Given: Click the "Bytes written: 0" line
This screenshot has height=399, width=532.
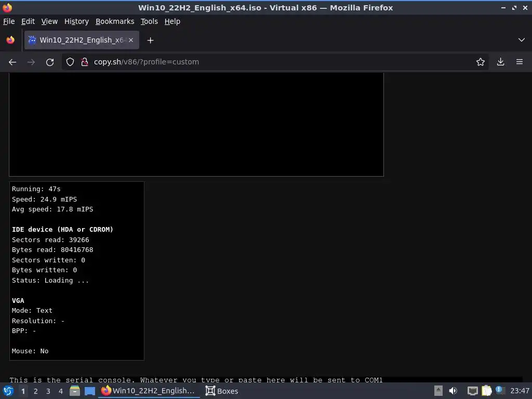Looking at the screenshot, I should tap(45, 270).
